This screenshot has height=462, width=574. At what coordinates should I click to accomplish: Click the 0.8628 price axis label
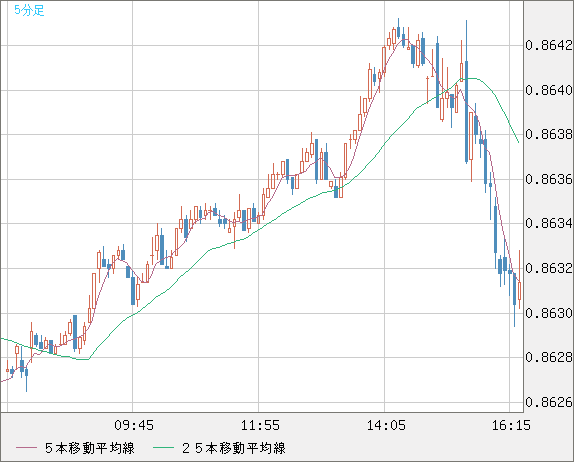point(549,357)
